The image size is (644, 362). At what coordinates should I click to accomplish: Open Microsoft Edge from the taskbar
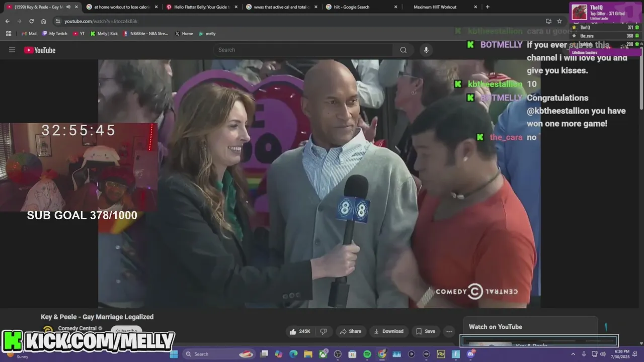[x=293, y=354]
